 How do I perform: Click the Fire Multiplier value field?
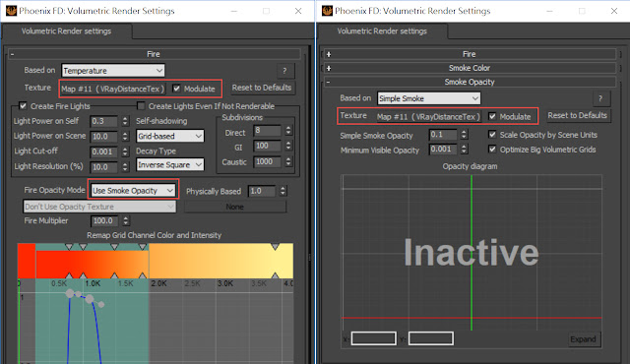click(104, 220)
